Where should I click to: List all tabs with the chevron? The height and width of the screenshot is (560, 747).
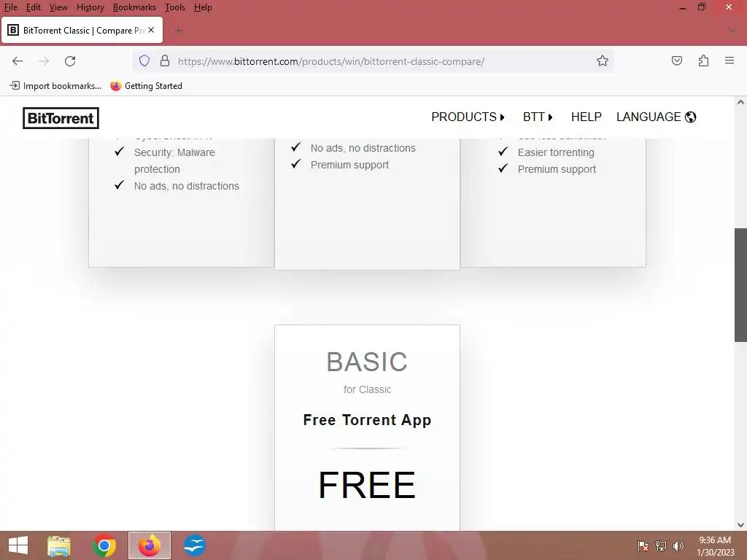[x=732, y=31]
